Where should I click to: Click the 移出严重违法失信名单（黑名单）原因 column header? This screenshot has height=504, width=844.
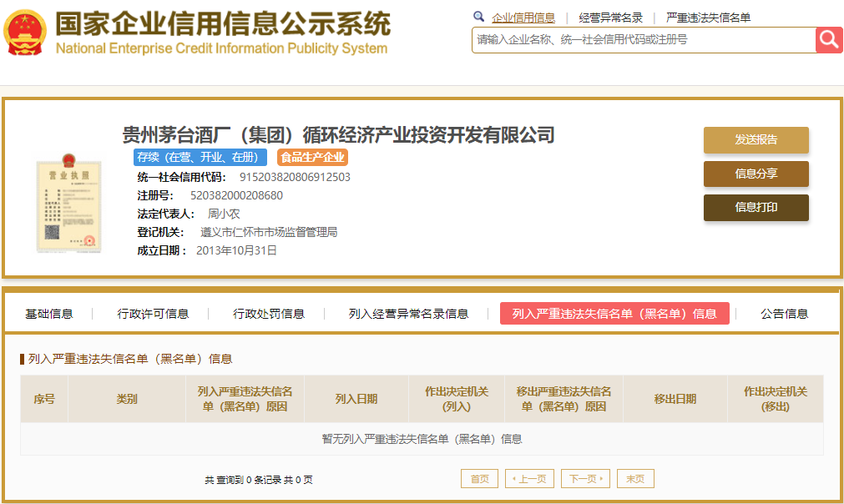[x=564, y=399]
